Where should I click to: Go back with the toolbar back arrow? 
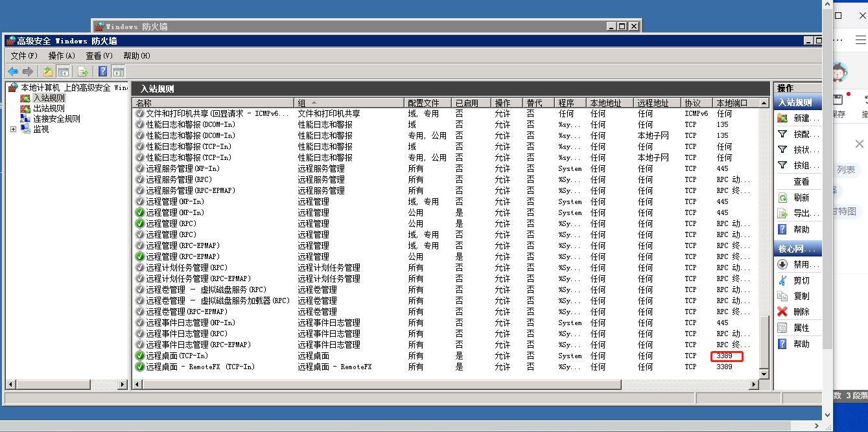13,71
